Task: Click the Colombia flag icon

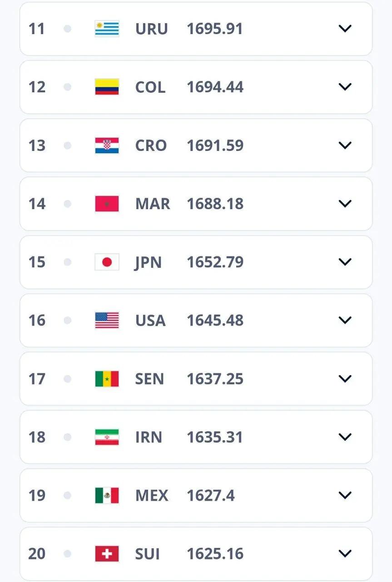Action: [107, 87]
